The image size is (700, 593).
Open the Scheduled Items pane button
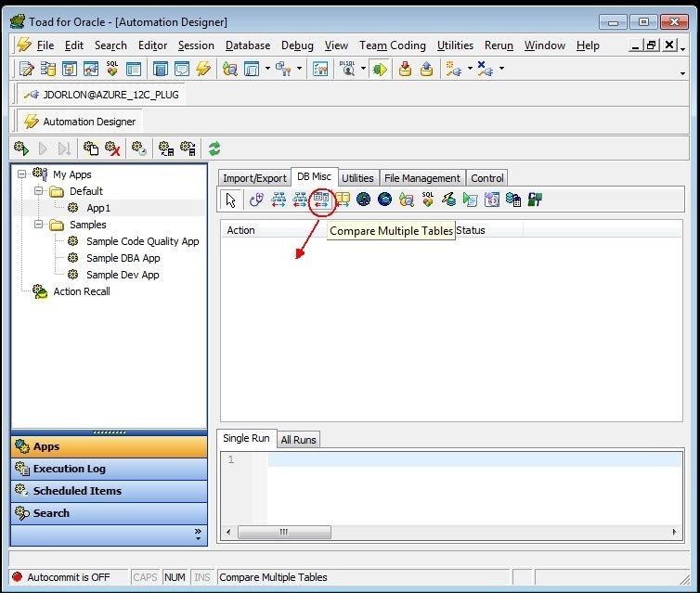(109, 491)
